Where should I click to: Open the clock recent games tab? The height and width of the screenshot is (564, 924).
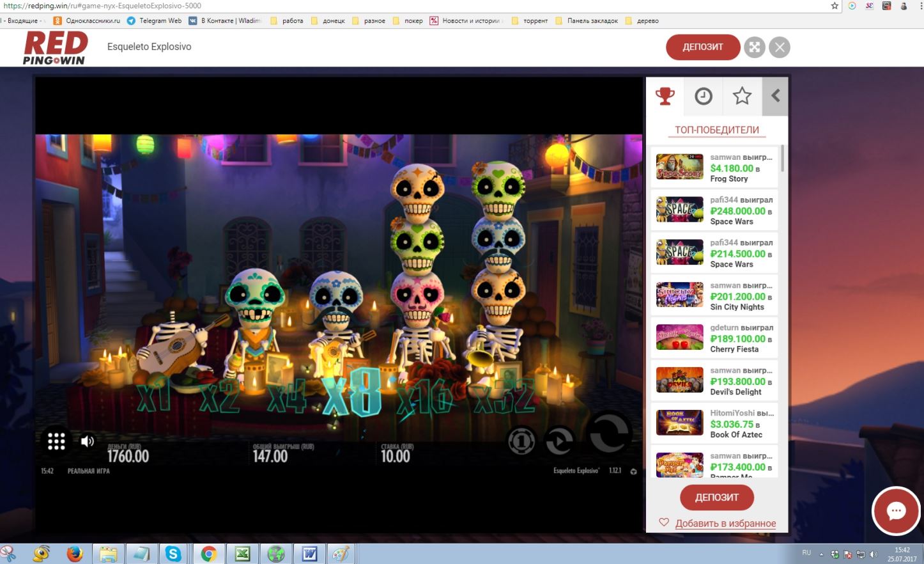704,97
